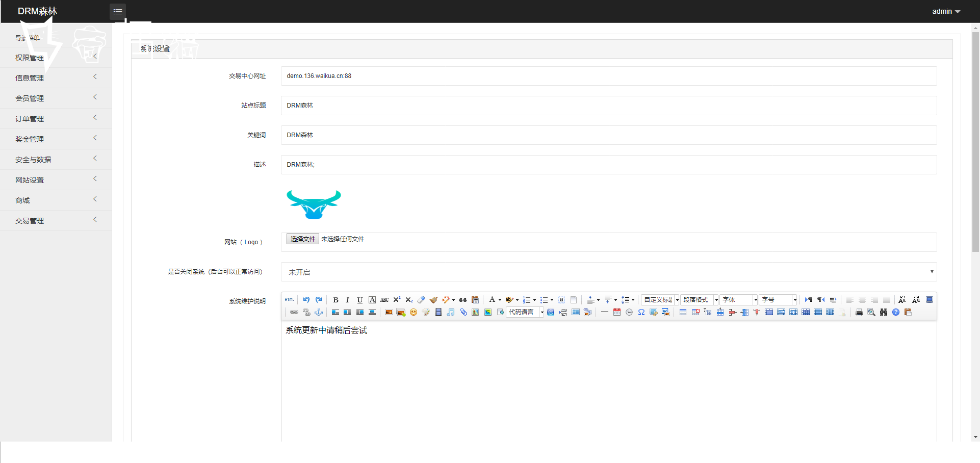980x463 pixels.
Task: Open the editor help icon
Action: [896, 312]
